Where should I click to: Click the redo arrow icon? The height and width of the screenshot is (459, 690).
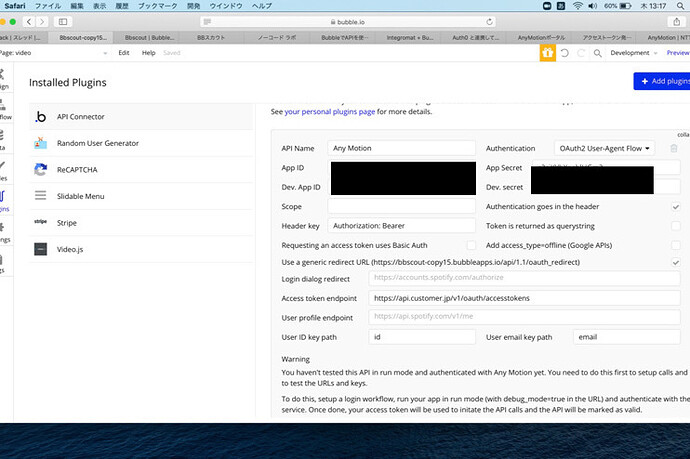tap(581, 53)
